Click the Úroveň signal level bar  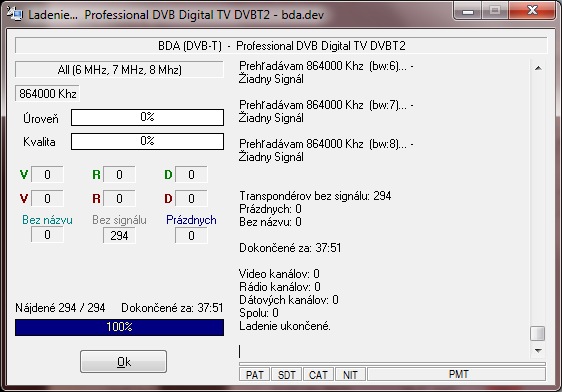tap(147, 118)
